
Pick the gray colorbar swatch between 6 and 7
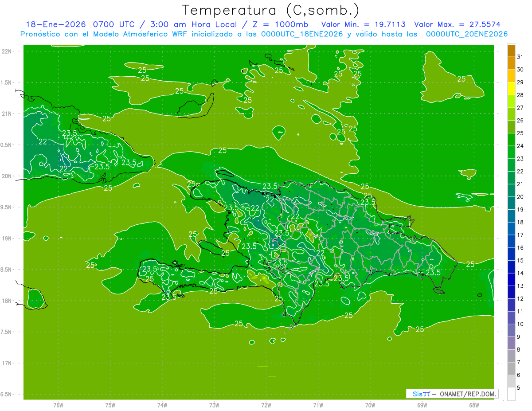pos(511,368)
